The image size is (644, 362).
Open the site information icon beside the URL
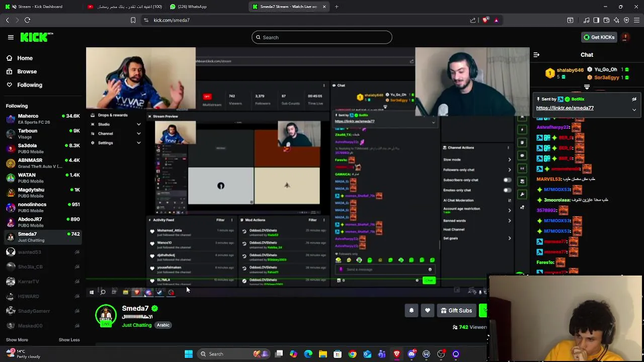pyautogui.click(x=146, y=20)
